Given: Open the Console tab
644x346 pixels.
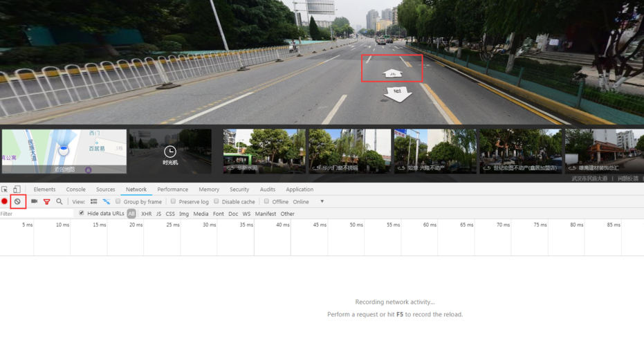Looking at the screenshot, I should 76,190.
